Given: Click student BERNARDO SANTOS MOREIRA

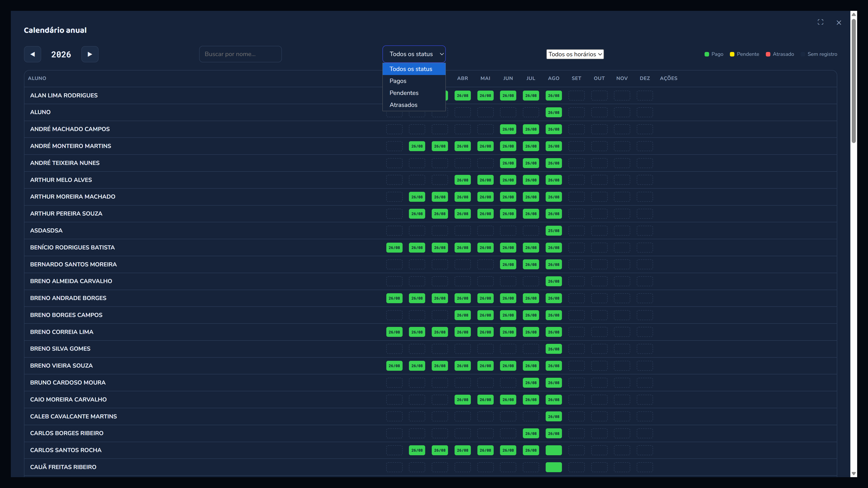Looking at the screenshot, I should point(73,264).
